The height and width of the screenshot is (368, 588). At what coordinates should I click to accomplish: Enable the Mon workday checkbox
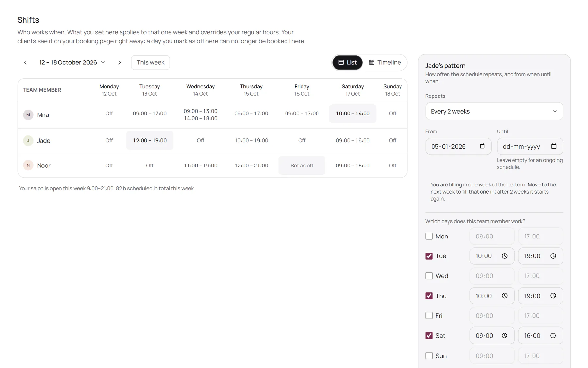pos(429,236)
